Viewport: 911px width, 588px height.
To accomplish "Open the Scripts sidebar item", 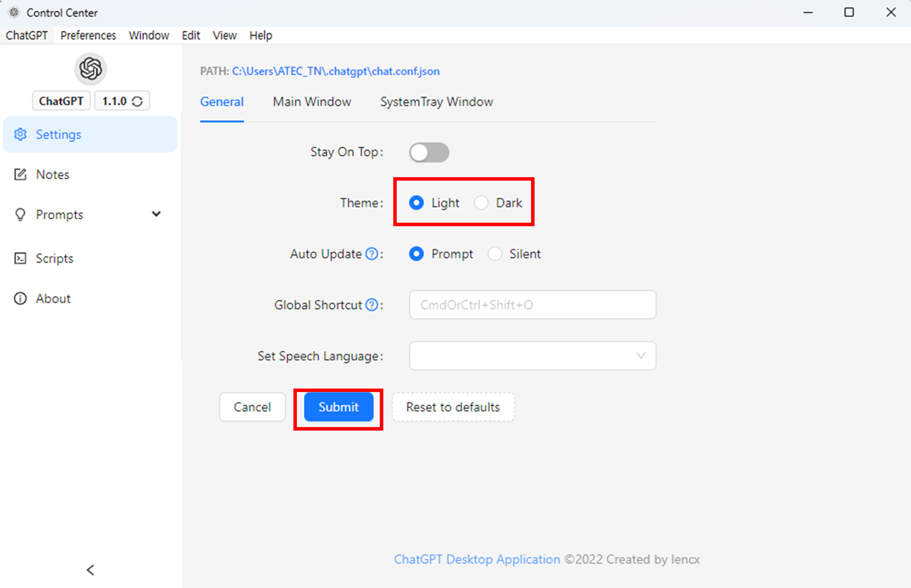I will coord(90,258).
